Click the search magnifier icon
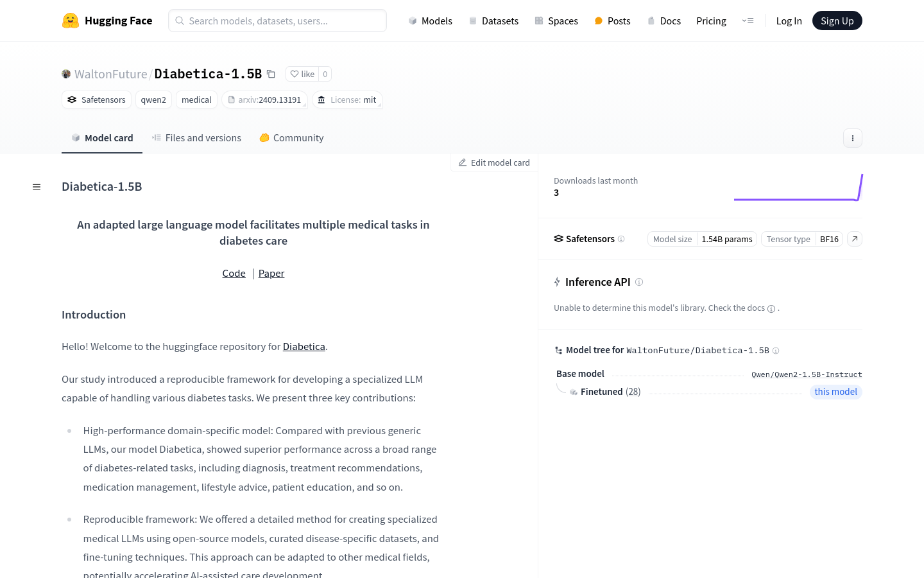This screenshot has height=578, width=924. click(x=180, y=21)
